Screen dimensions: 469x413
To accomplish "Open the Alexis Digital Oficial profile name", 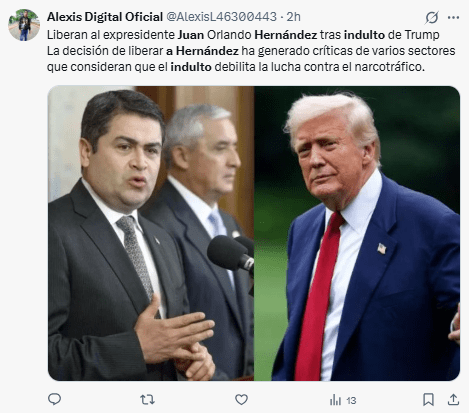I will tap(105, 17).
